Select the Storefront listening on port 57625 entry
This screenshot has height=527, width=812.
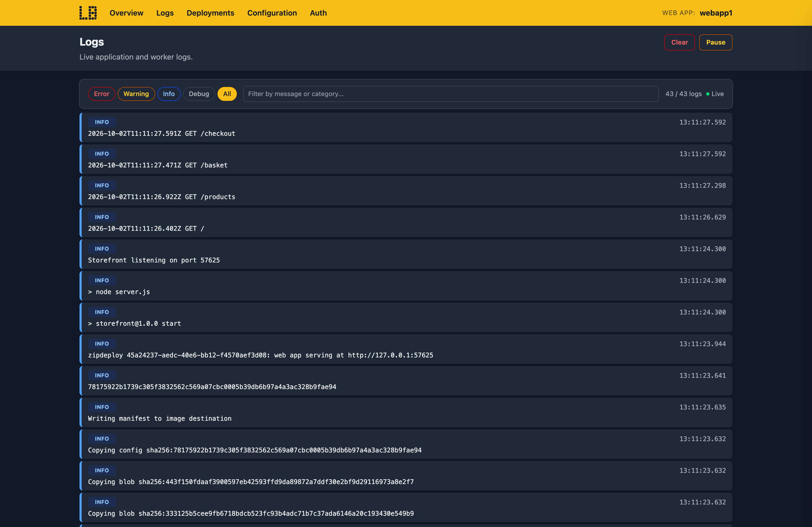pyautogui.click(x=406, y=254)
